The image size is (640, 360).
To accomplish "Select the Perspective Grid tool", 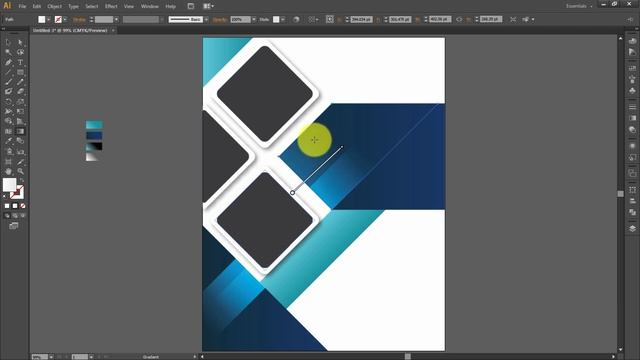I will click(20, 121).
